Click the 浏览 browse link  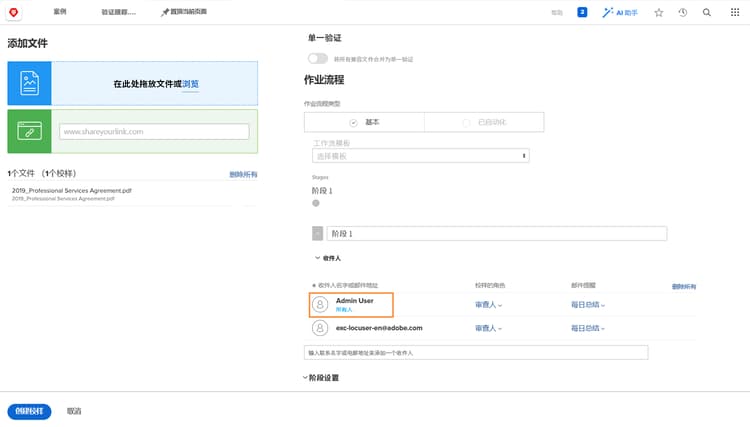click(190, 84)
